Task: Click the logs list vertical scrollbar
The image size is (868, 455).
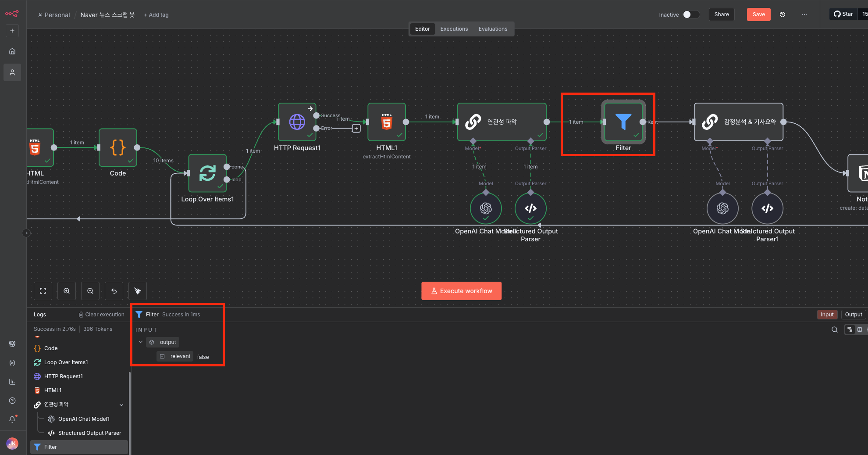Action: [130, 412]
